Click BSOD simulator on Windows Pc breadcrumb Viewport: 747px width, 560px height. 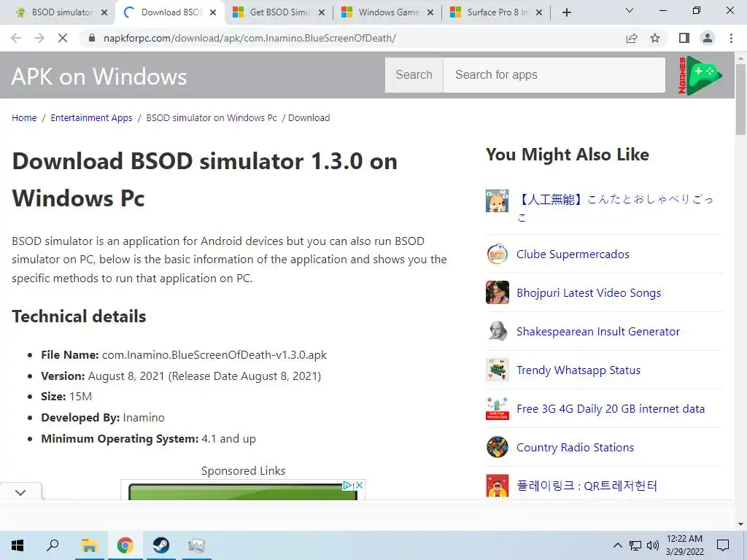point(211,117)
